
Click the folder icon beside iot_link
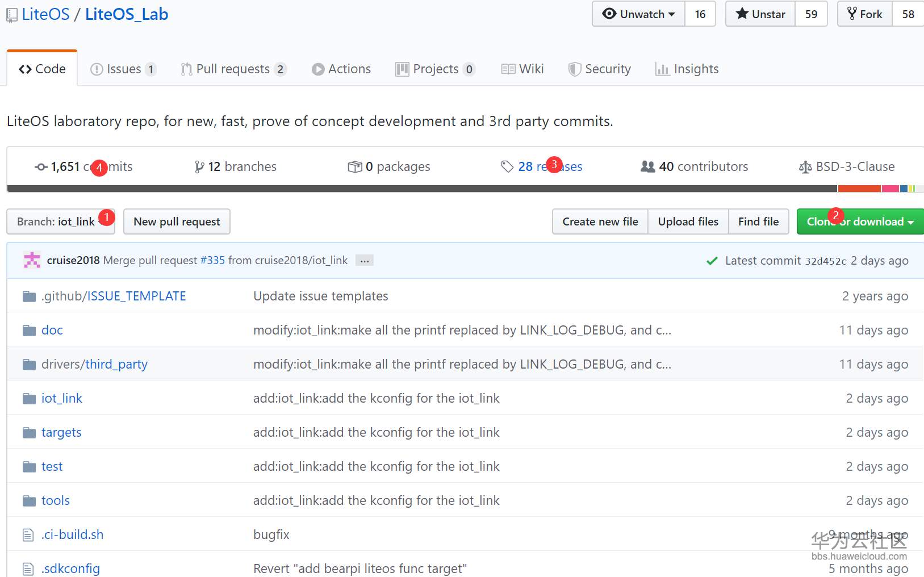coord(29,399)
